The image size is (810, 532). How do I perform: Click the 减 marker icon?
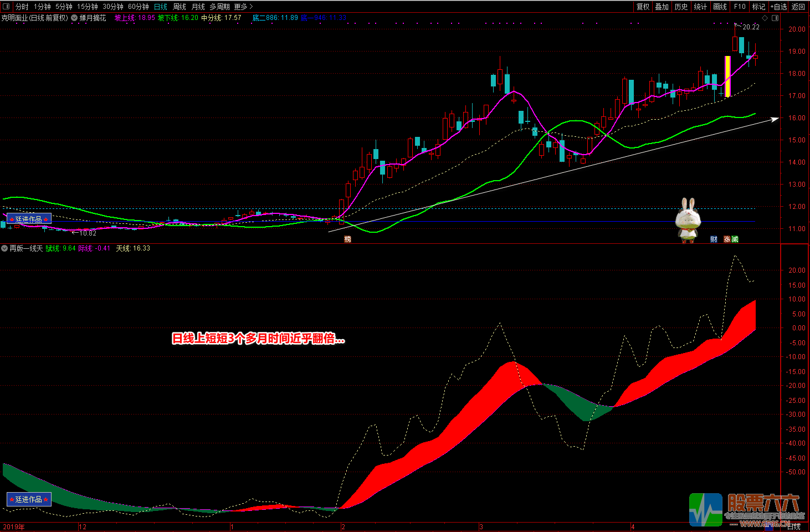click(x=735, y=239)
